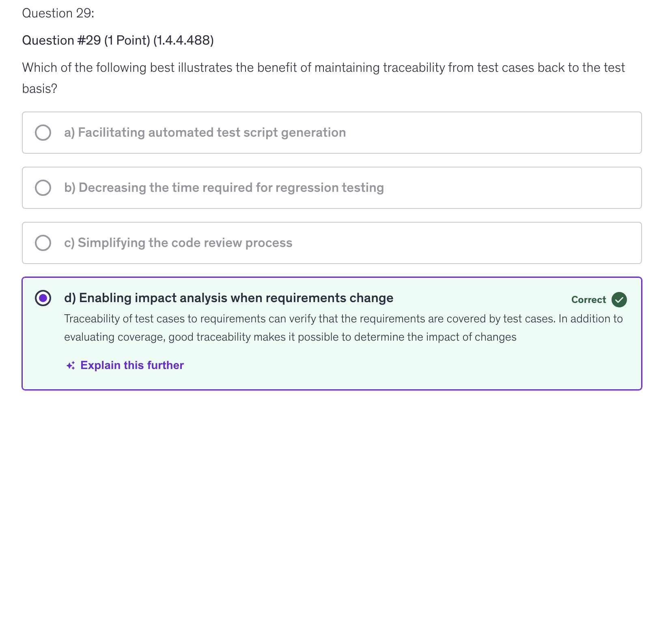Select radio button for option b
The width and height of the screenshot is (672, 618).
coord(43,188)
